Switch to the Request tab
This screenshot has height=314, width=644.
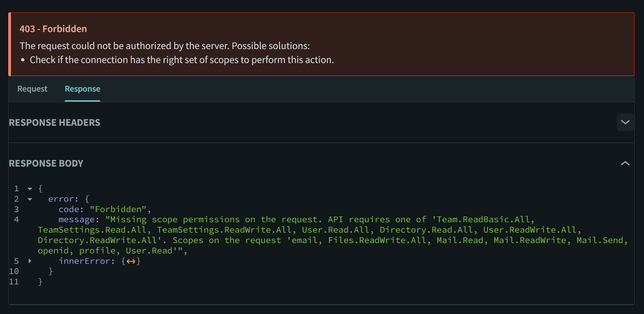pos(32,89)
